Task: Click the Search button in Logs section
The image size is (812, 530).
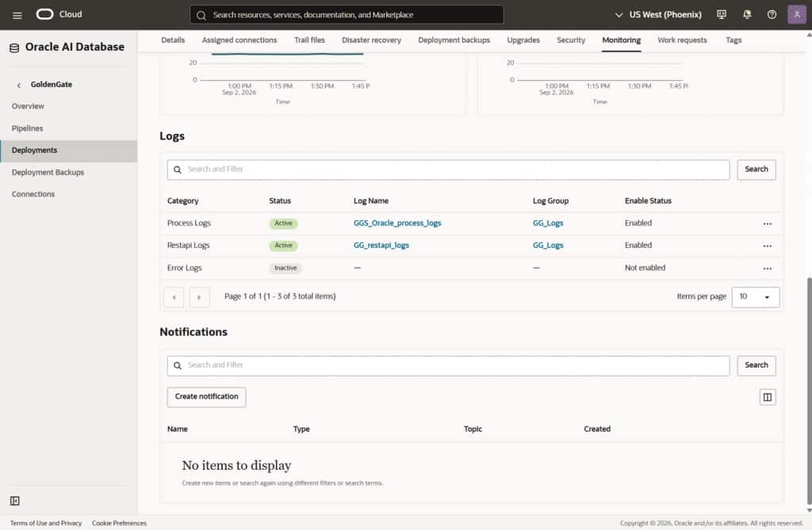Action: tap(756, 170)
